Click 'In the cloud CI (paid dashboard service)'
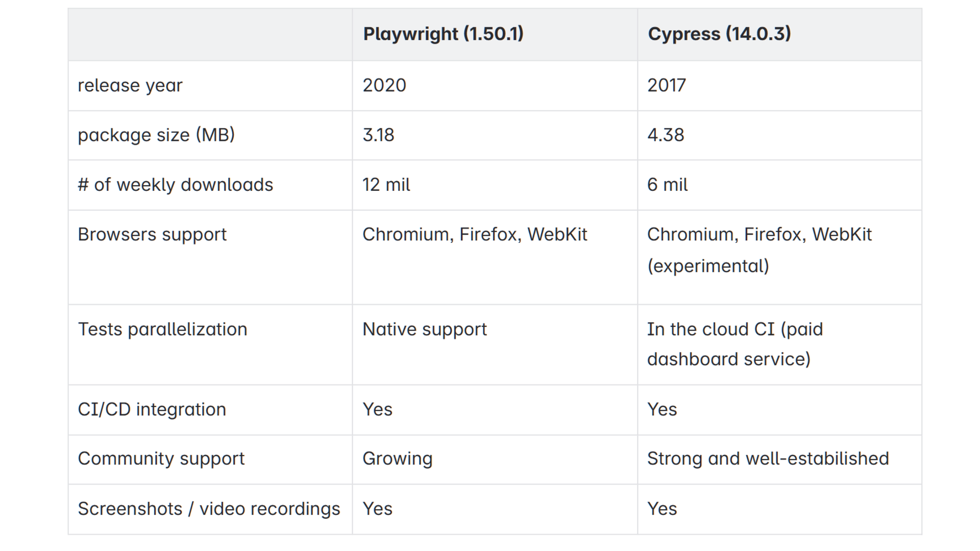980x551 pixels. point(735,344)
